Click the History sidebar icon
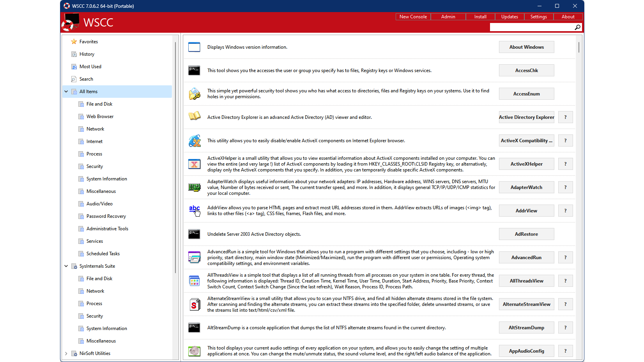The image size is (644, 362). click(74, 54)
